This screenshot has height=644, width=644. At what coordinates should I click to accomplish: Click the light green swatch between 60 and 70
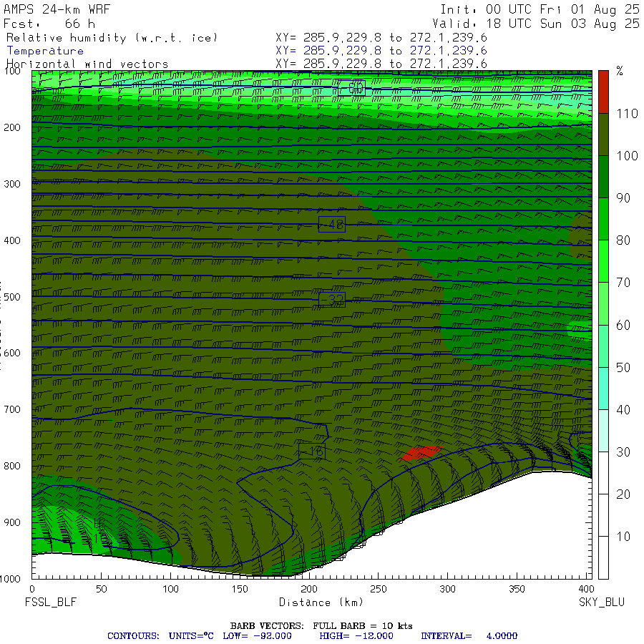pyautogui.click(x=603, y=303)
